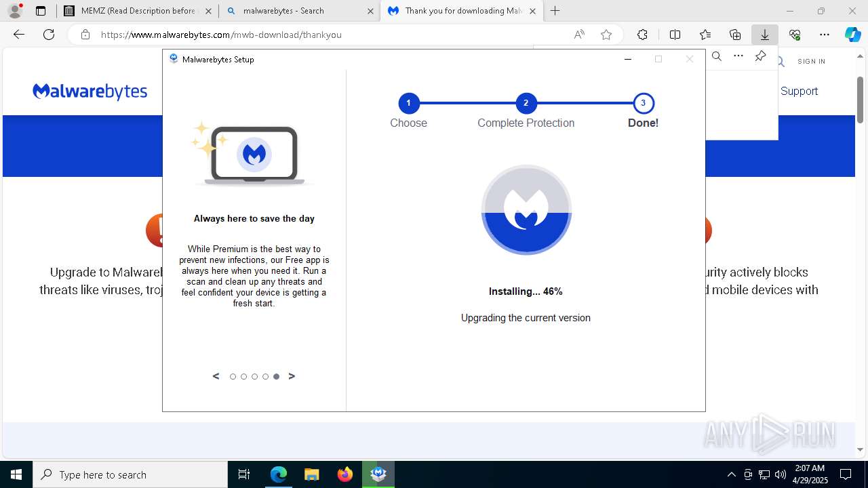Viewport: 868px width, 488px height.
Task: Click the Always here to save the day heading
Action: click(254, 218)
